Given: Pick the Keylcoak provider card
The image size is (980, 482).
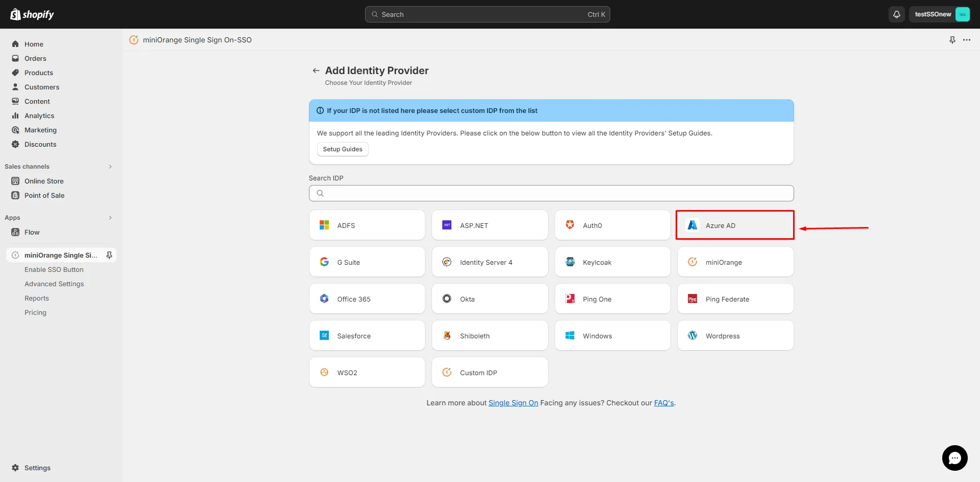Looking at the screenshot, I should pyautogui.click(x=612, y=262).
